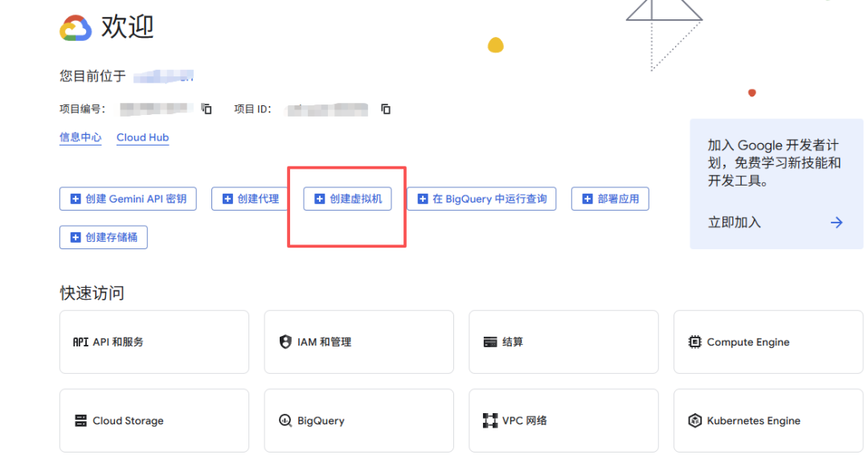The width and height of the screenshot is (868, 471).
Task: Copy the project ID with copy icon
Action: (x=386, y=109)
